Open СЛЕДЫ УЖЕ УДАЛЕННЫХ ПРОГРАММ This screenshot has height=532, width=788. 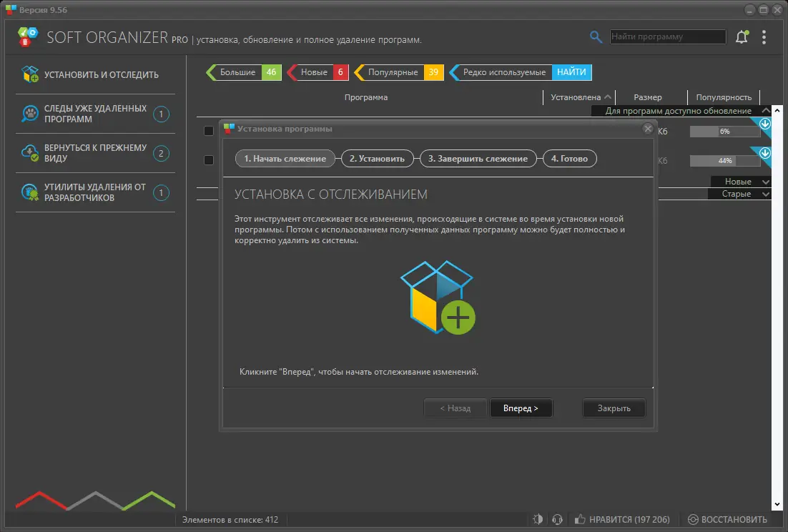(x=96, y=114)
